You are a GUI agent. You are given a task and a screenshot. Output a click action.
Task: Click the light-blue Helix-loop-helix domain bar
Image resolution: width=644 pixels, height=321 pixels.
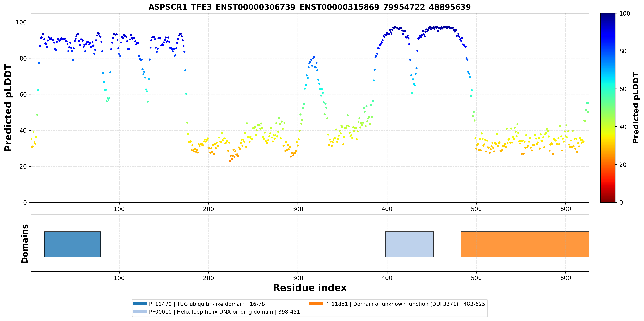(x=409, y=244)
